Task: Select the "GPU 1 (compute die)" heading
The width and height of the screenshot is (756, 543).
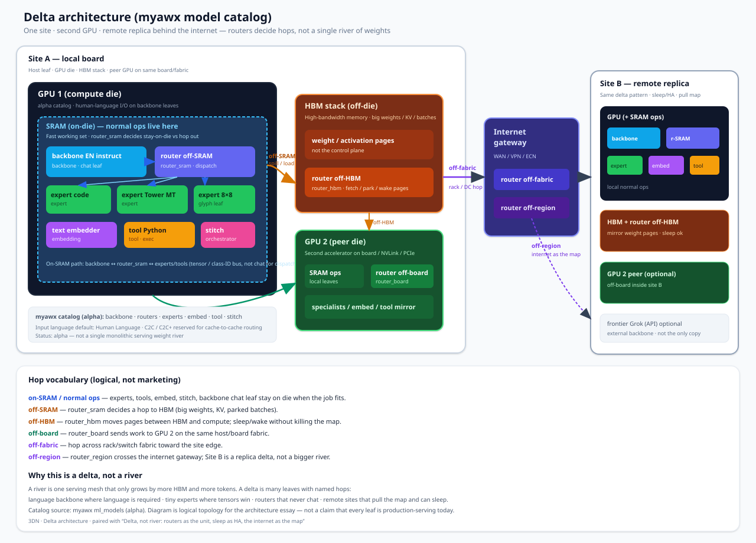Action: click(x=80, y=94)
